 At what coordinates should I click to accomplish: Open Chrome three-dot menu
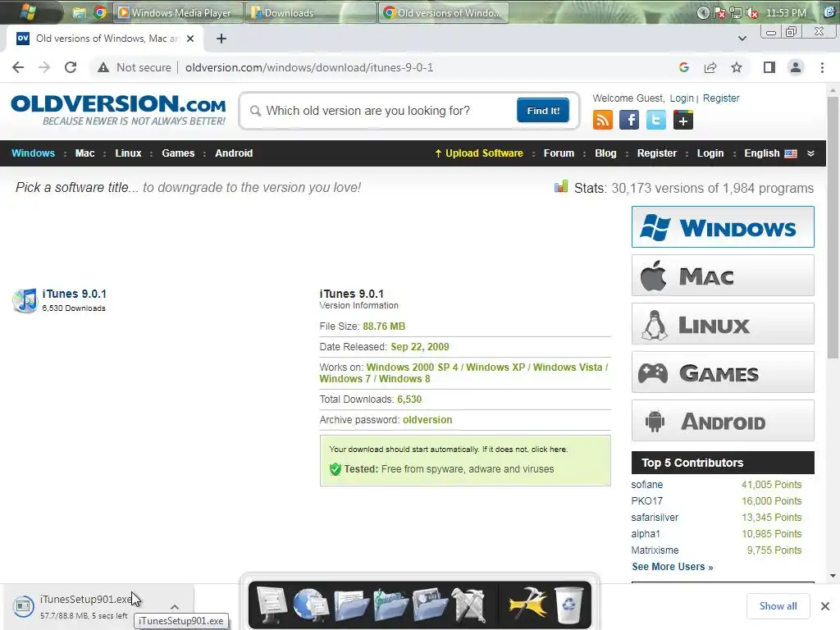822,67
